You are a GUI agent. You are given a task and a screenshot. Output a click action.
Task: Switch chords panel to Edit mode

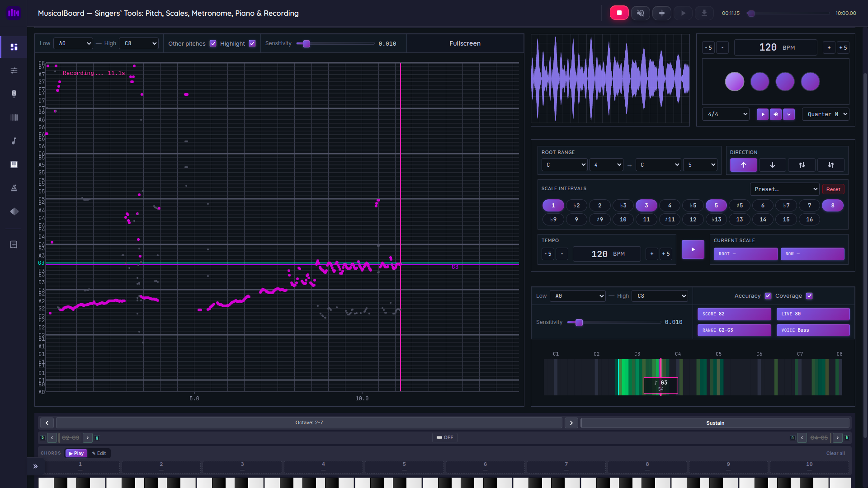(99, 453)
